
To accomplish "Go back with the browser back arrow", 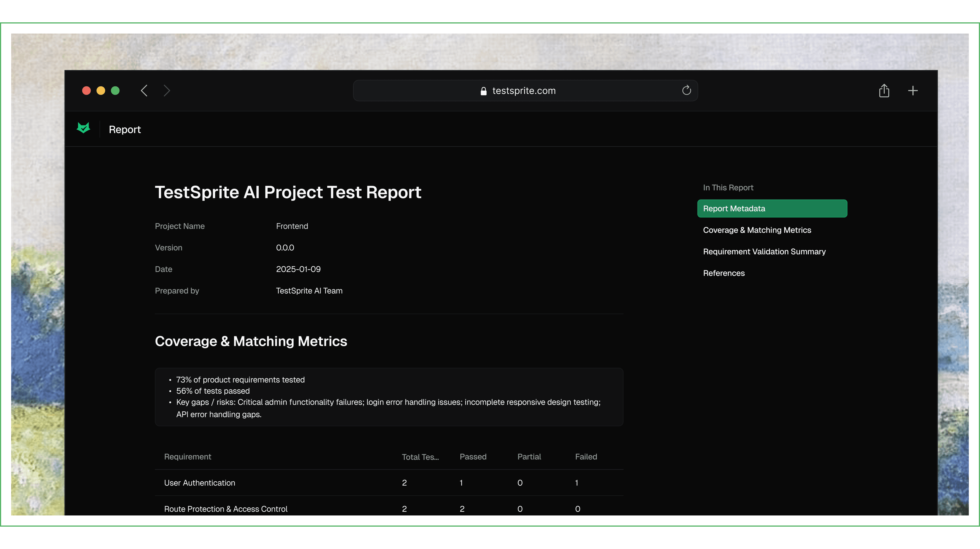I will tap(144, 91).
